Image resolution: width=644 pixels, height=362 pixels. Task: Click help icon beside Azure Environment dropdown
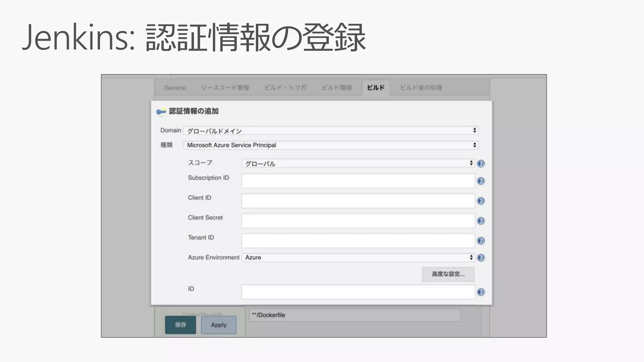pos(481,258)
